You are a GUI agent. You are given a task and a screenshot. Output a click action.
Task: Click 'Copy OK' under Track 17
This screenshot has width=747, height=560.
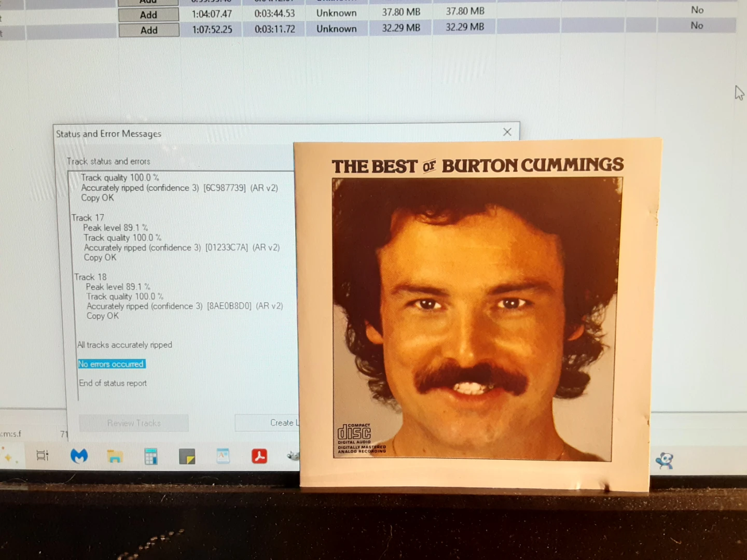pos(100,257)
